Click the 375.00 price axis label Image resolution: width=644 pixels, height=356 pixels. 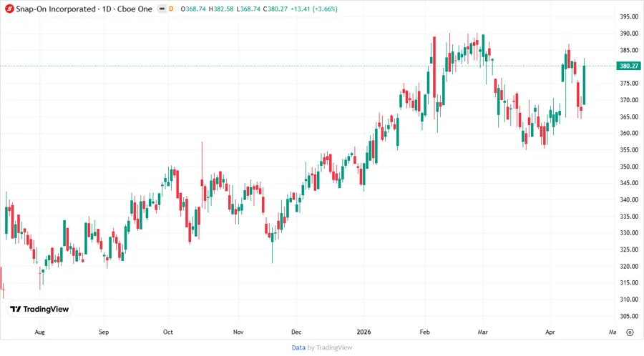point(629,83)
